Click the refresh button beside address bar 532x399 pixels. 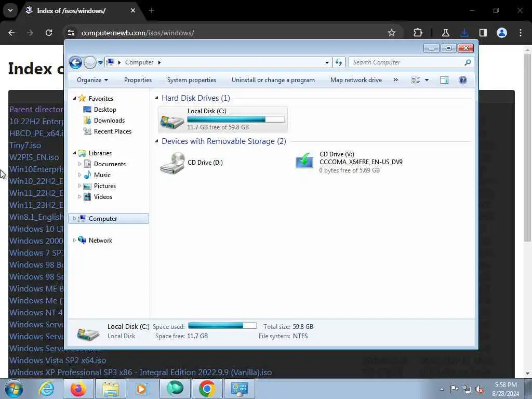339,62
